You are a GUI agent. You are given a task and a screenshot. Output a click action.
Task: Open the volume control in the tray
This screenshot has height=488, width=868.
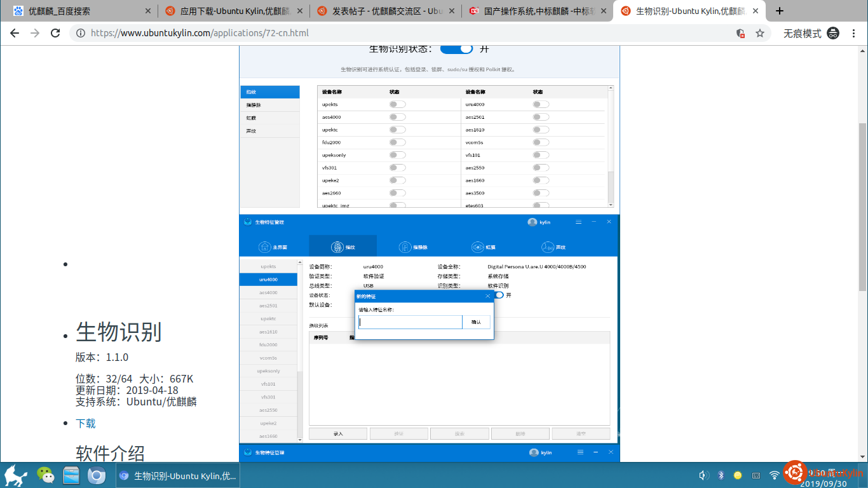click(704, 475)
